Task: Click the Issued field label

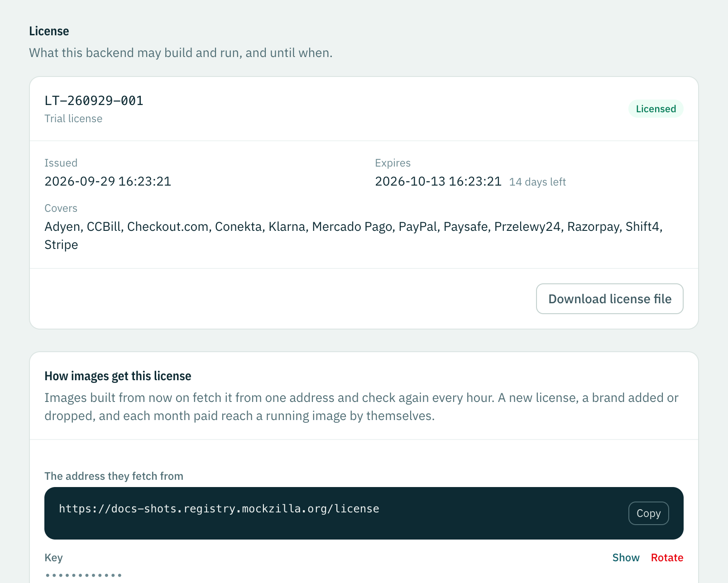Action: tap(61, 163)
